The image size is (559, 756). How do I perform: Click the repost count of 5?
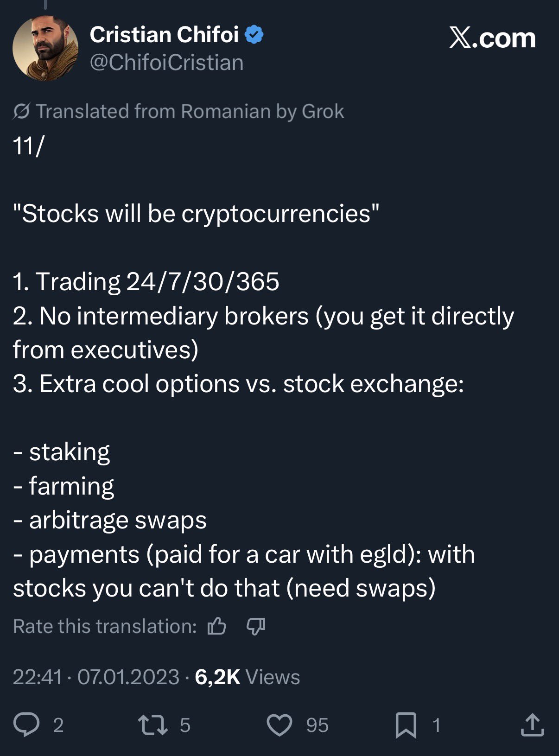tap(185, 725)
